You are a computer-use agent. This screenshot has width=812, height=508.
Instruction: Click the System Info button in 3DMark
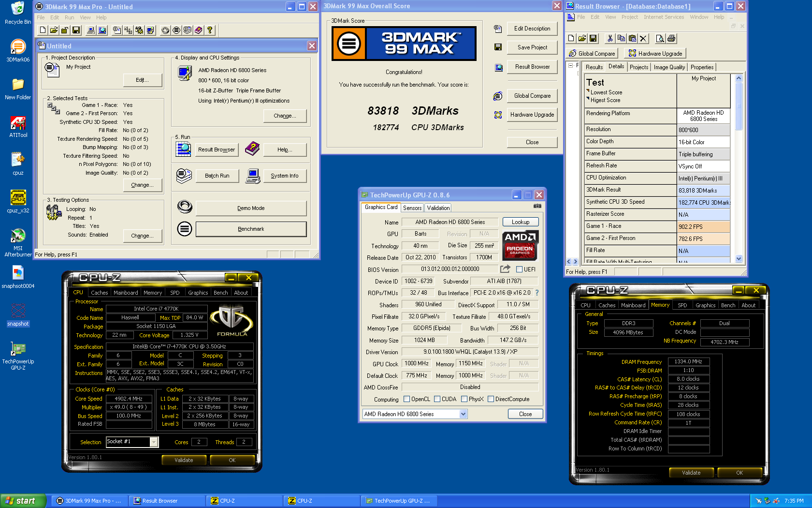click(x=285, y=176)
